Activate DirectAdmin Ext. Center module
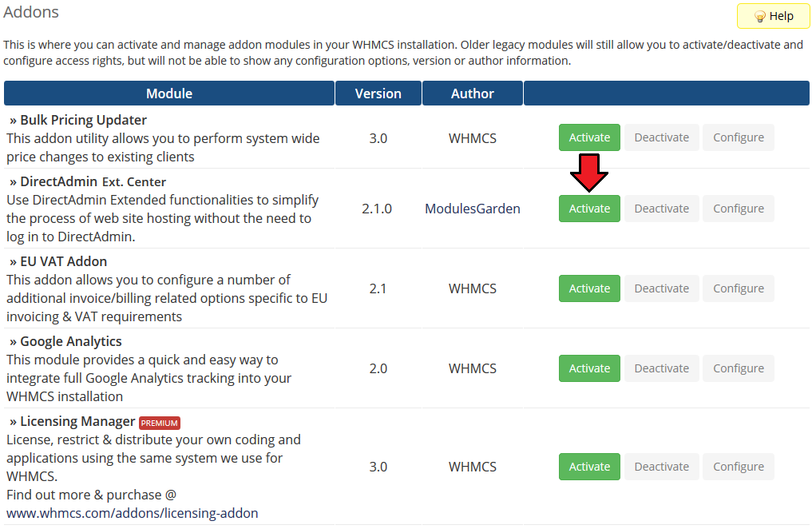 pos(589,209)
